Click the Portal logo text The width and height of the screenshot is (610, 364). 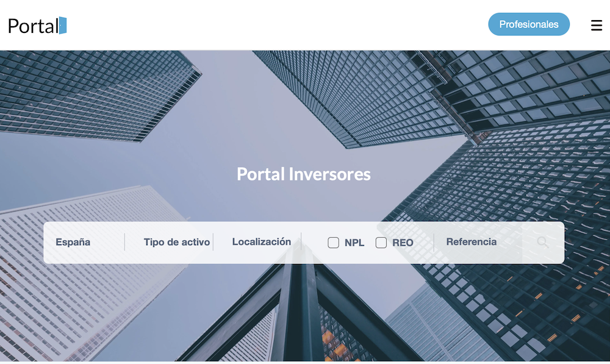(33, 26)
